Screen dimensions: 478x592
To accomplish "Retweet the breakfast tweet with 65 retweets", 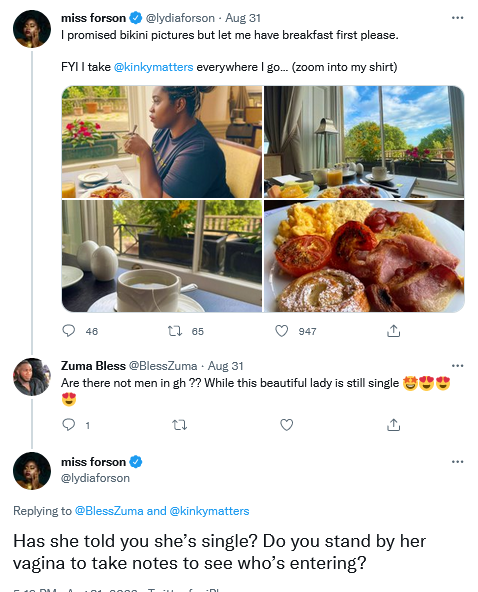I will pos(175,331).
